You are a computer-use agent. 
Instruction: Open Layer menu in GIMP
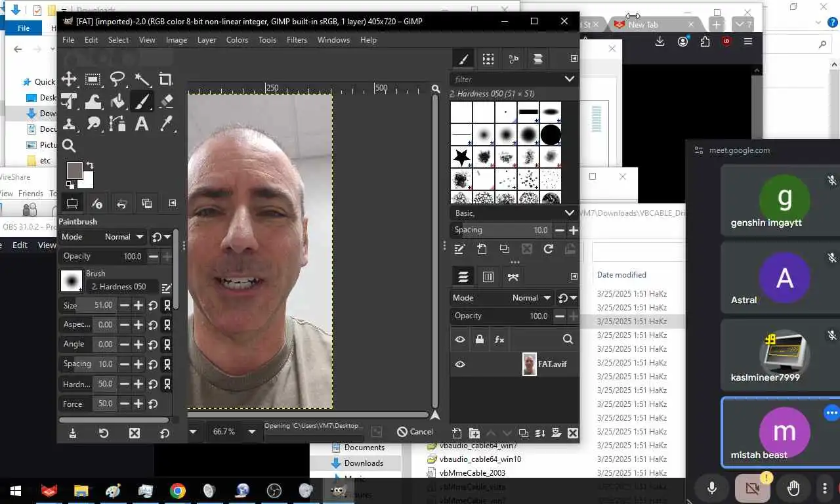pyautogui.click(x=207, y=40)
